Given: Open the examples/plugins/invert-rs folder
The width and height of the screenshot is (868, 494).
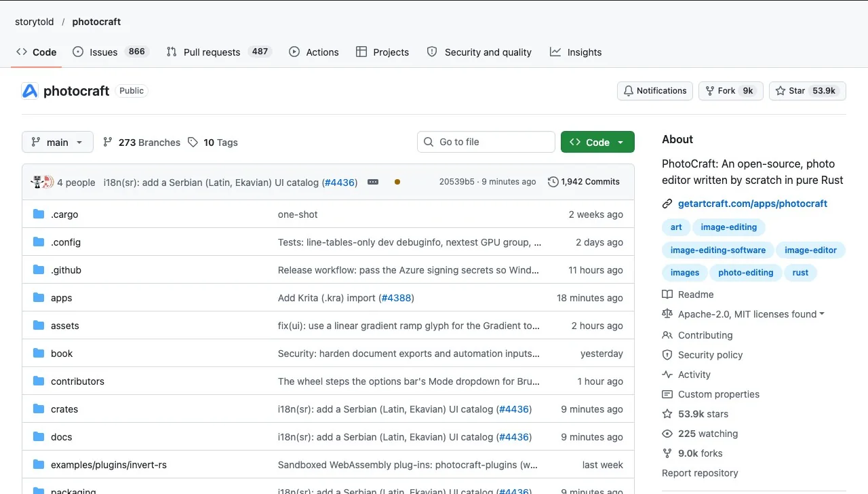Looking at the screenshot, I should (108, 465).
